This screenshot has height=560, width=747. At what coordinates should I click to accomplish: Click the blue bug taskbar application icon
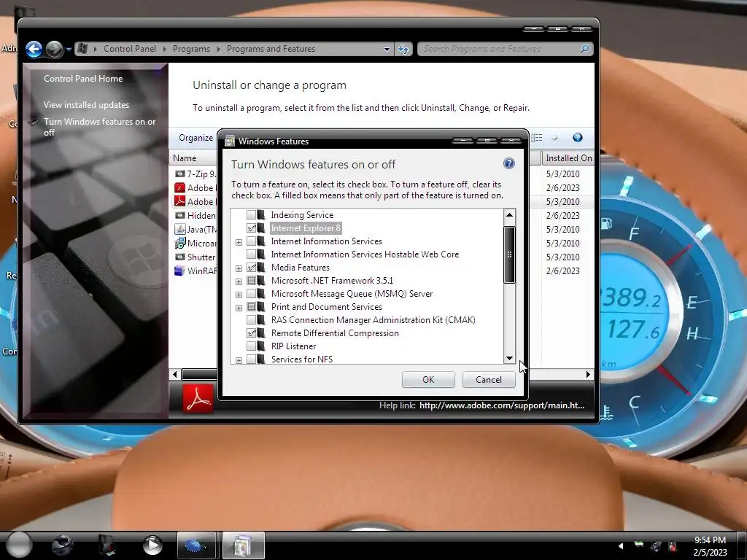coord(196,545)
